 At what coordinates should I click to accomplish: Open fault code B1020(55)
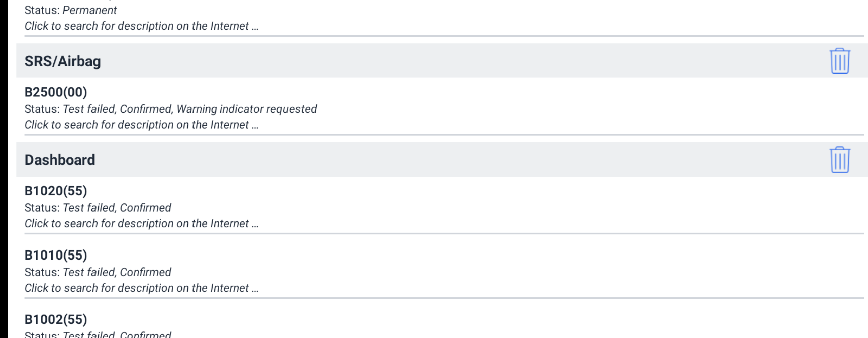[56, 191]
